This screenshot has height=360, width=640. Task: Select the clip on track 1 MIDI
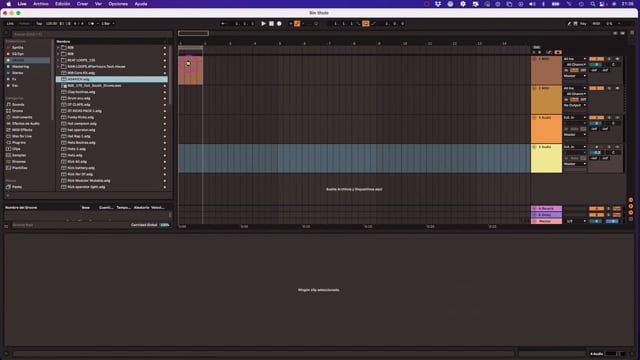pos(191,70)
